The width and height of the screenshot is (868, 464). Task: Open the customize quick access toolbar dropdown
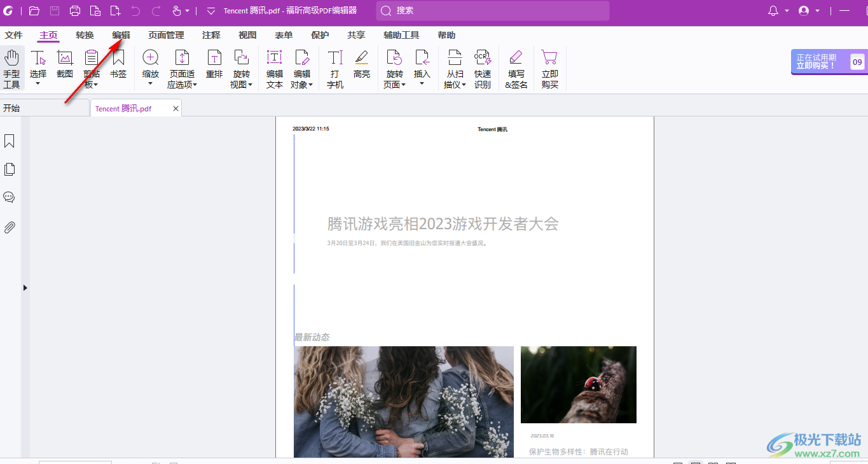tap(211, 11)
